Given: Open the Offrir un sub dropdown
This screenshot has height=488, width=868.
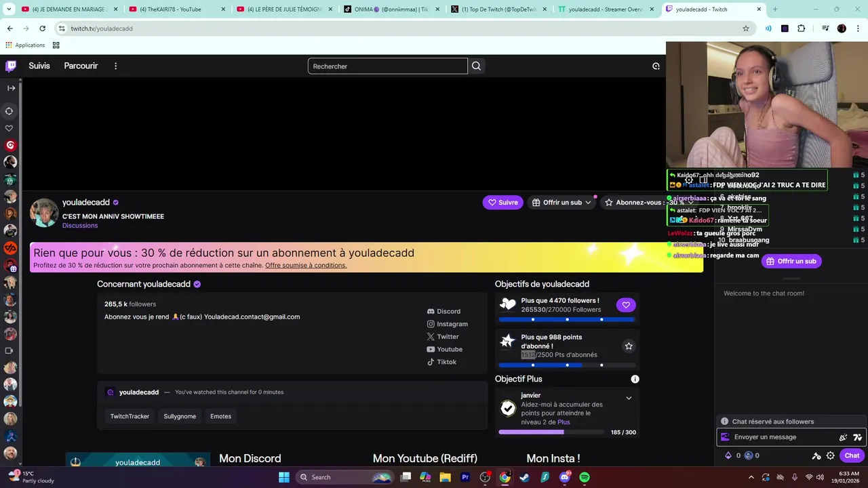Looking at the screenshot, I should point(561,202).
